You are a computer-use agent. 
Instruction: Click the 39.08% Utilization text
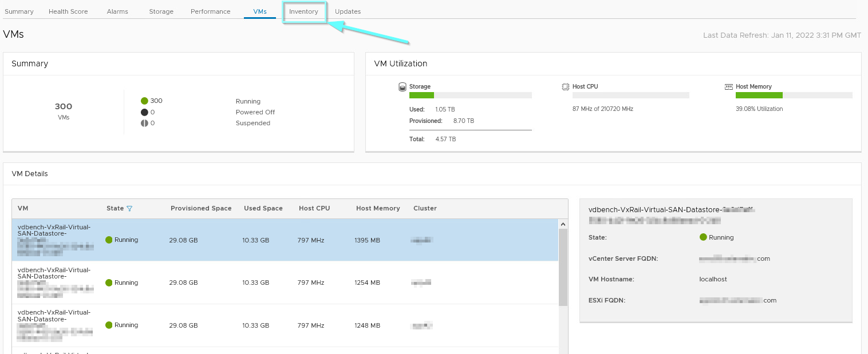[759, 109]
